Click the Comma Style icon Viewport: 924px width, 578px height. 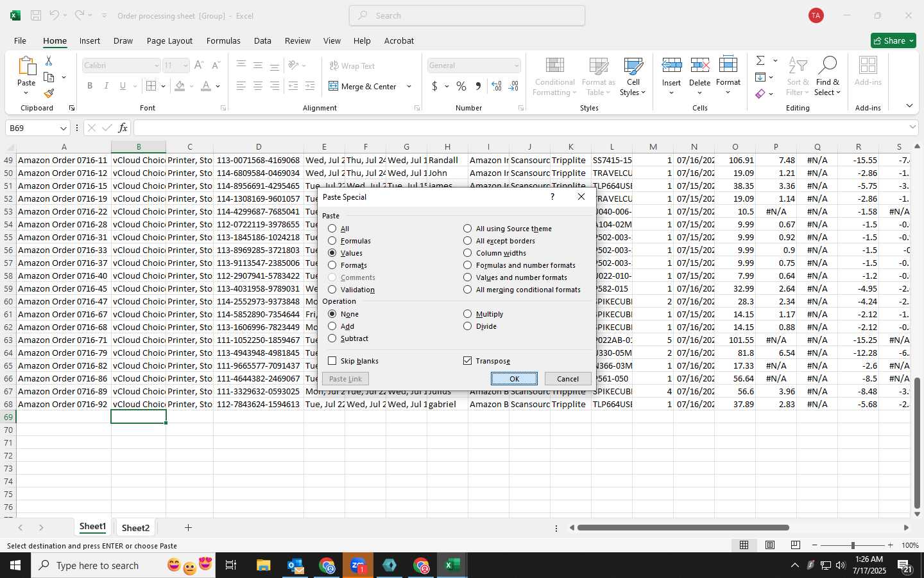click(x=478, y=86)
